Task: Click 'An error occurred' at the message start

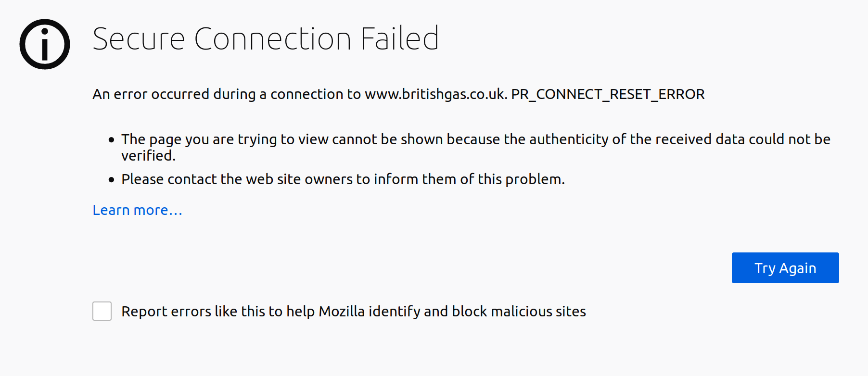Action: click(151, 94)
